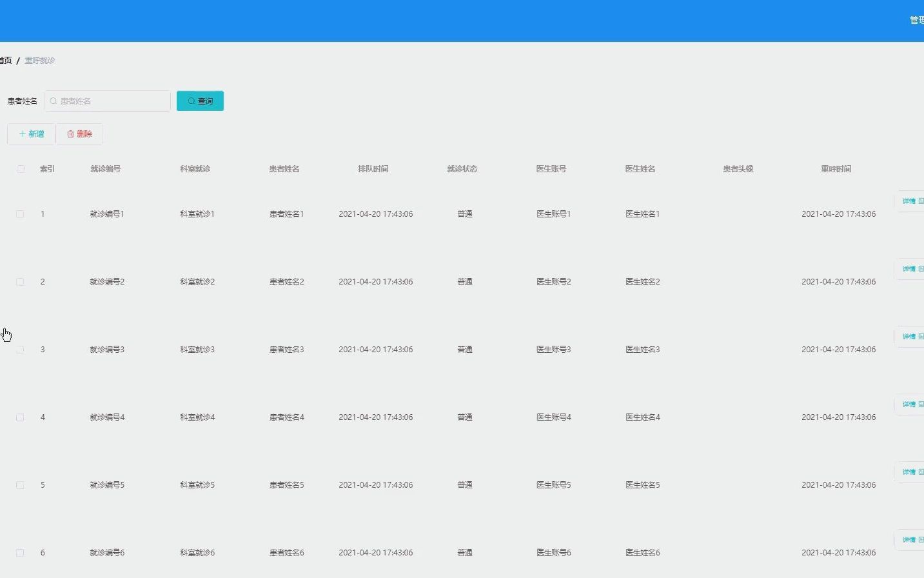Open 详情 details for row 3
This screenshot has width=924, height=578.
pyautogui.click(x=910, y=337)
